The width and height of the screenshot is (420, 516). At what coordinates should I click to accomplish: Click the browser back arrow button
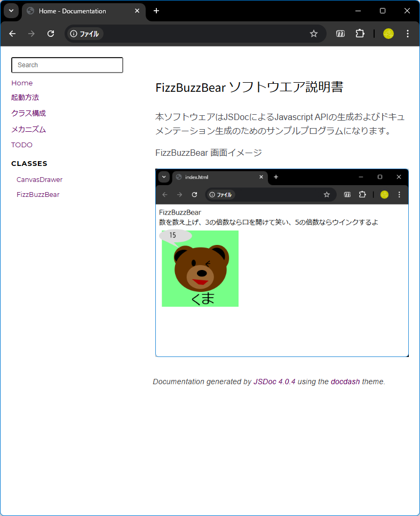[x=12, y=34]
